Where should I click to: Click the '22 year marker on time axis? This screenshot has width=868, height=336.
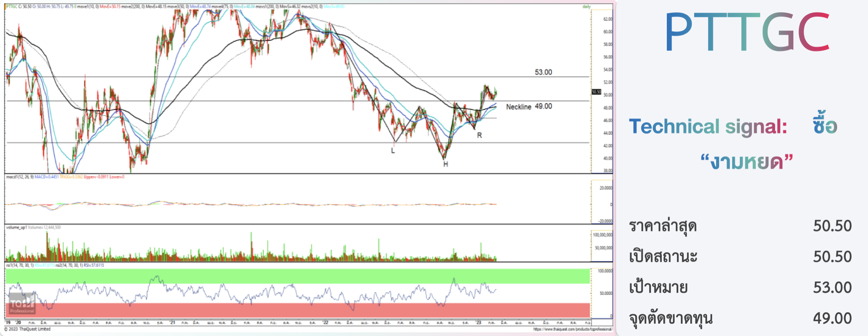(x=325, y=323)
